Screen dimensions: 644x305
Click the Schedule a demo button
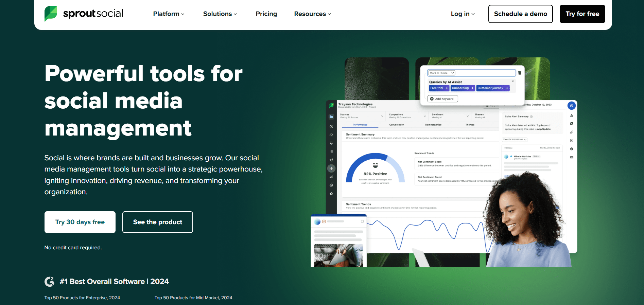[520, 14]
